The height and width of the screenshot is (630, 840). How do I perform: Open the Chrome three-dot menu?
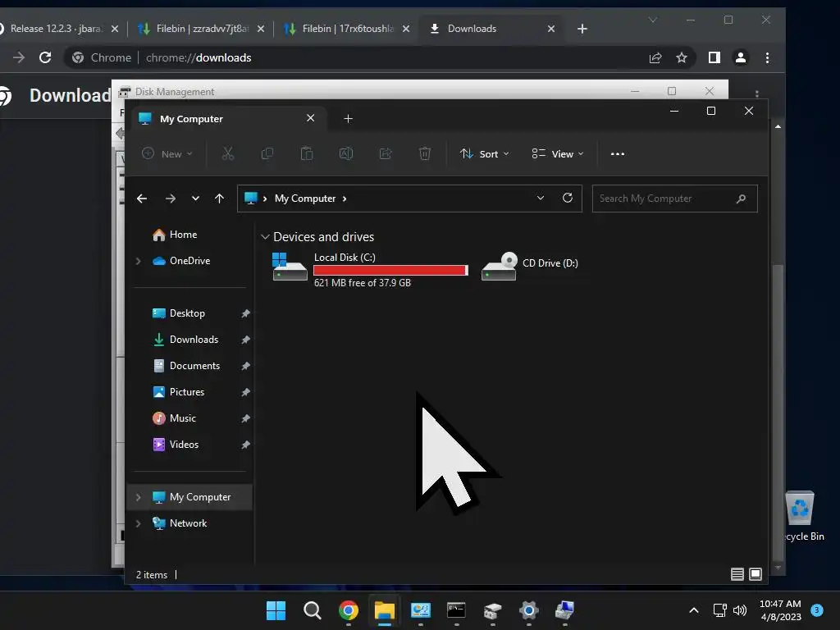[x=767, y=57]
